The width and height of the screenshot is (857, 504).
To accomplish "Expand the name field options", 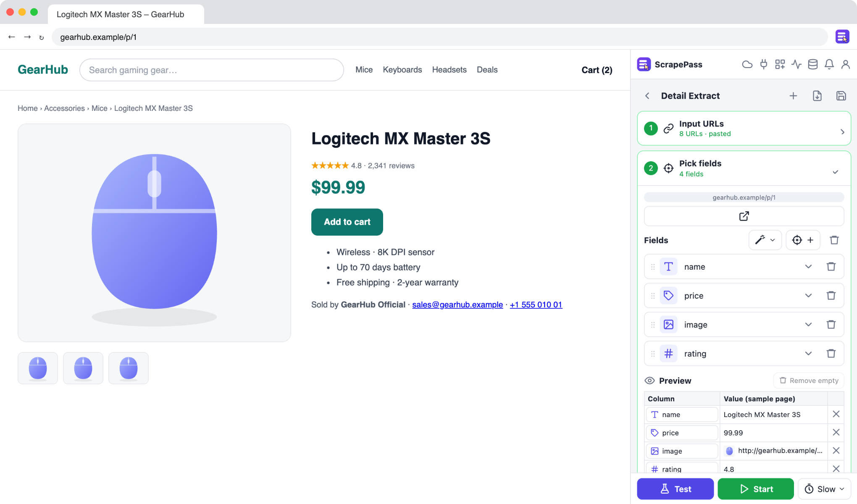I will click(x=808, y=266).
